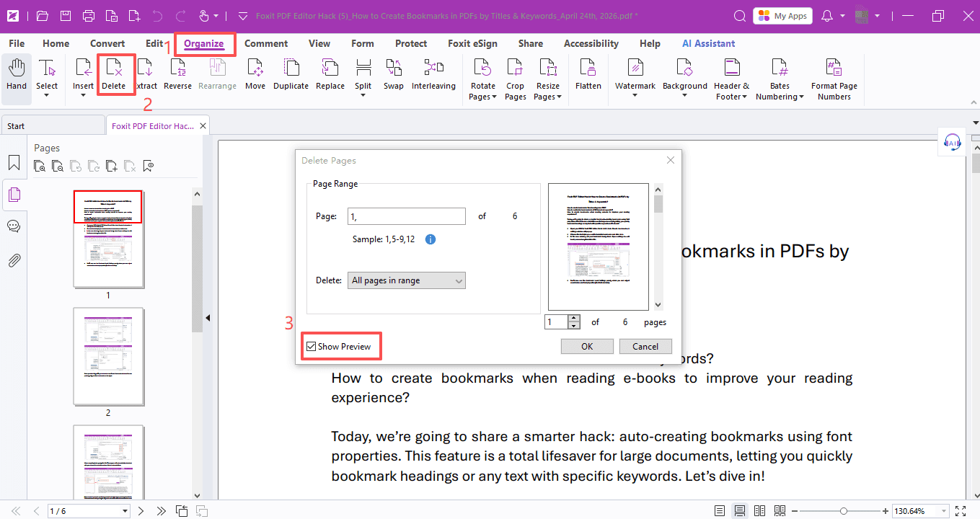
Task: Click the Duplicate pages tool
Action: [291, 75]
